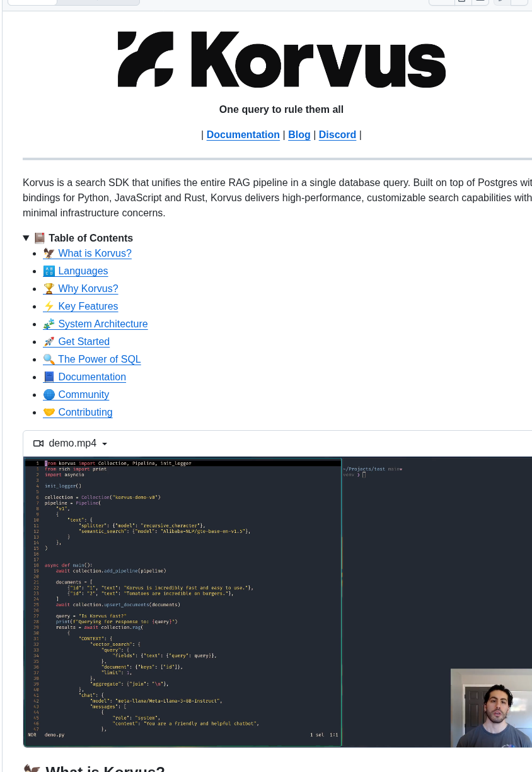The width and height of the screenshot is (532, 772).
Task: Open the Discord link
Action: tap(337, 134)
